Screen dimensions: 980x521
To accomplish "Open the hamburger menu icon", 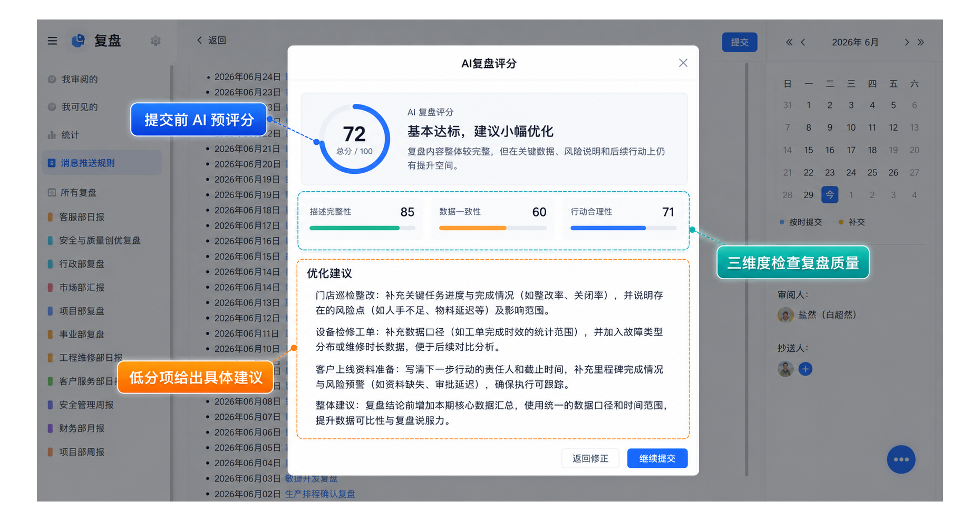I will tap(52, 41).
